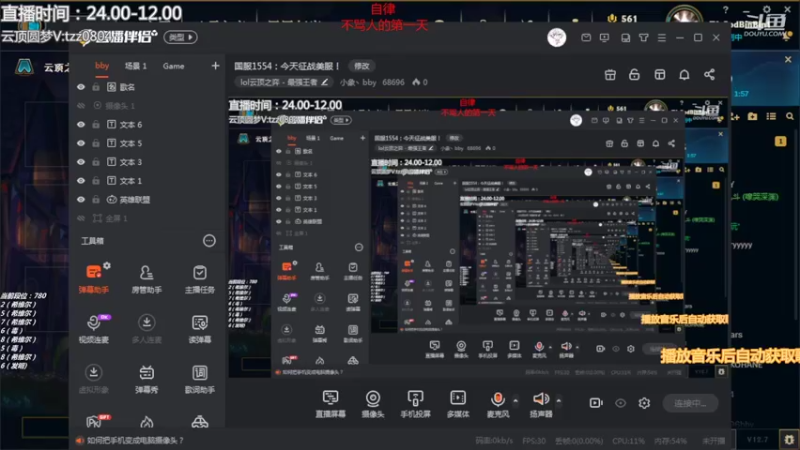
Task: Toggle the preview eye icon in bottom bar
Action: point(620,403)
